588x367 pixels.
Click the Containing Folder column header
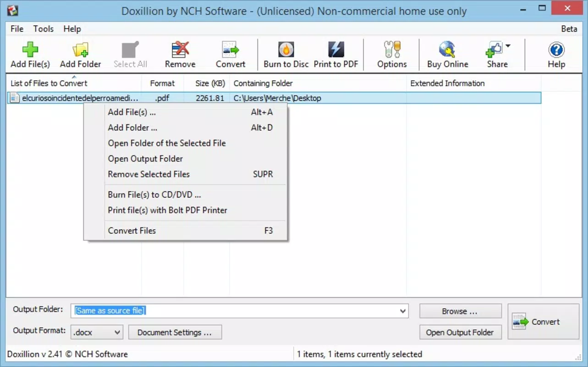(x=318, y=83)
